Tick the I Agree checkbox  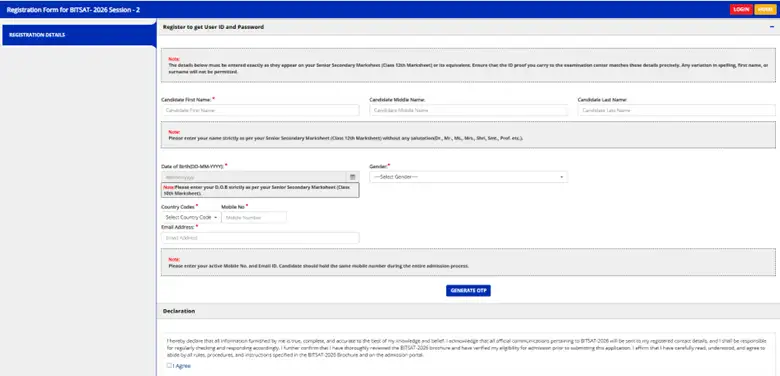[169, 366]
